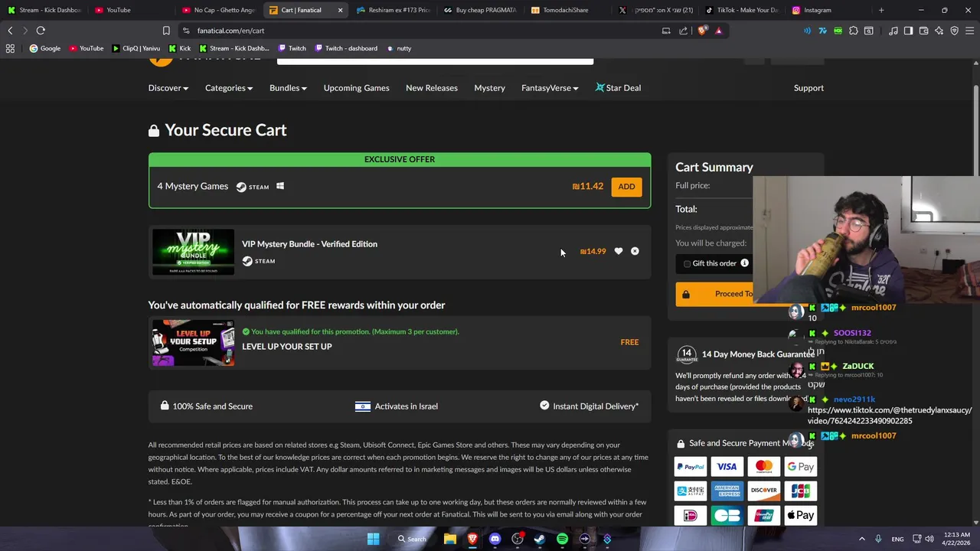Image resolution: width=980 pixels, height=551 pixels.
Task: Open VIP Mystery Bundle - Verified Edition title
Action: click(x=309, y=244)
